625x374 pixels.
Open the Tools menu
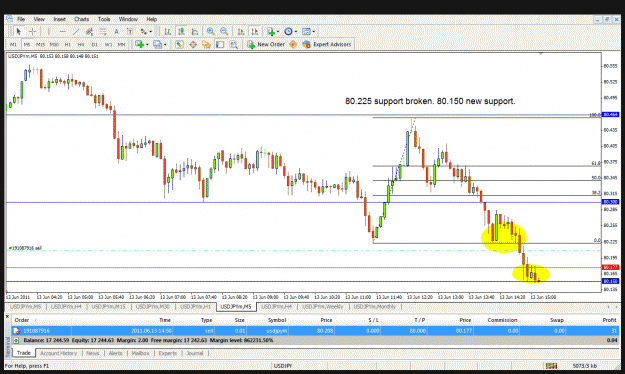click(x=104, y=19)
